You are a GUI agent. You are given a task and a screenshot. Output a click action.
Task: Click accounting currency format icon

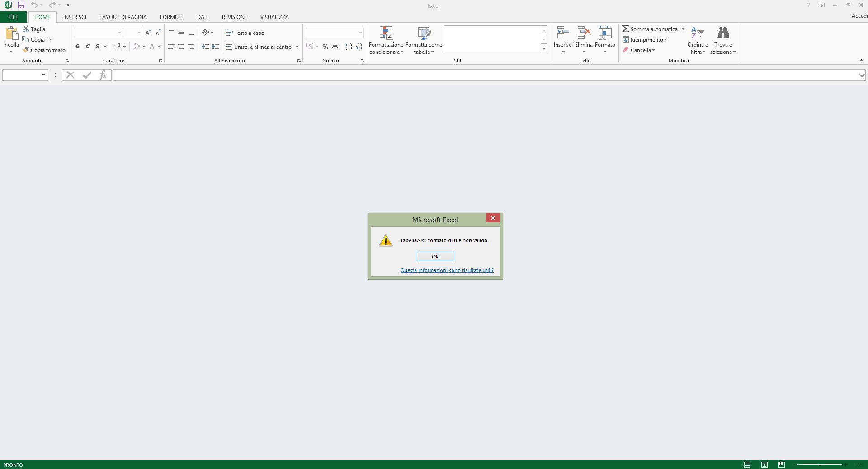[310, 47]
